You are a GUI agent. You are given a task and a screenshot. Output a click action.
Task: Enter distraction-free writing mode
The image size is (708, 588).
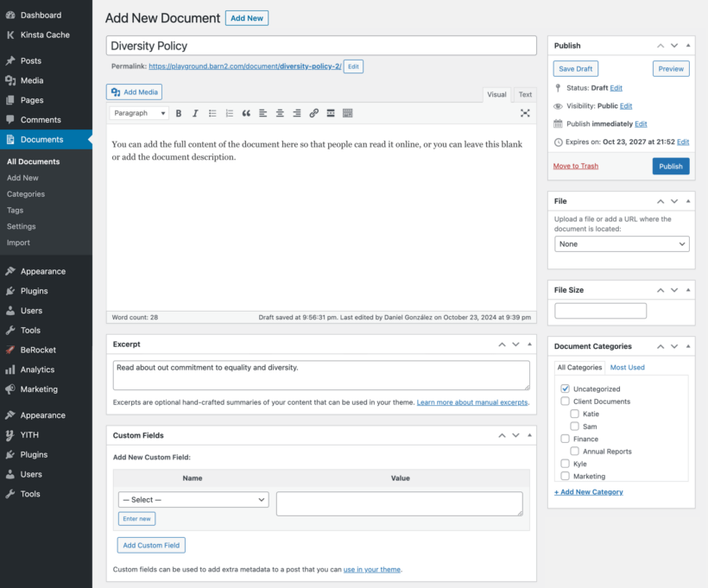tap(525, 113)
